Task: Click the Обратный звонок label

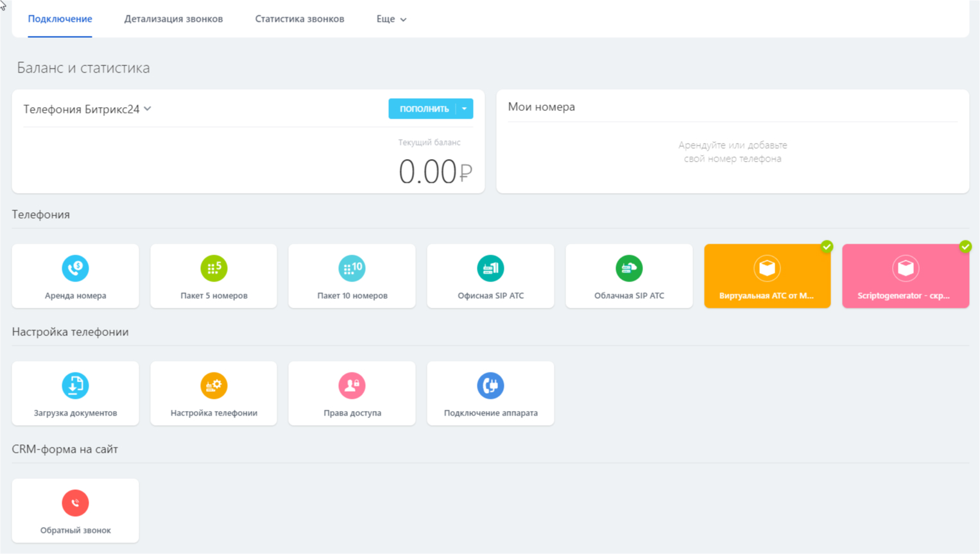Action: tap(75, 530)
